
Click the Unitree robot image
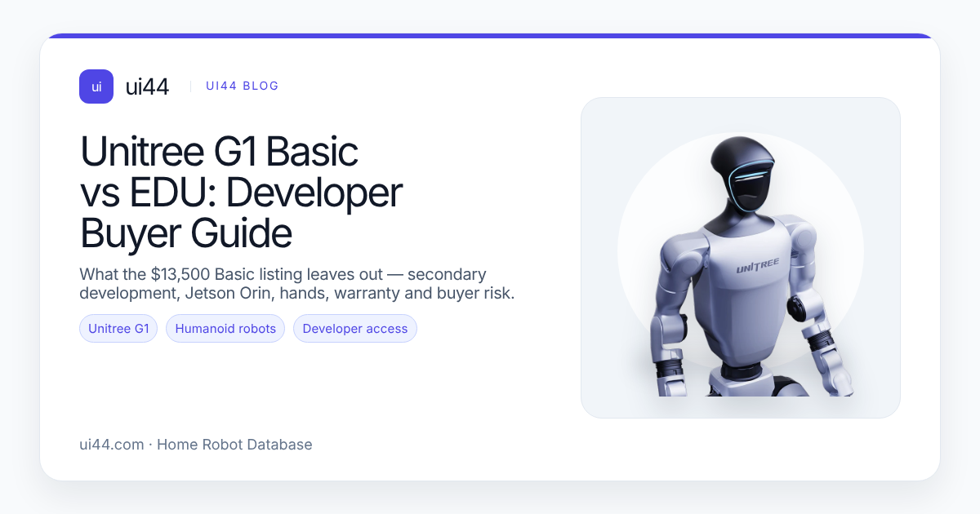pyautogui.click(x=741, y=258)
